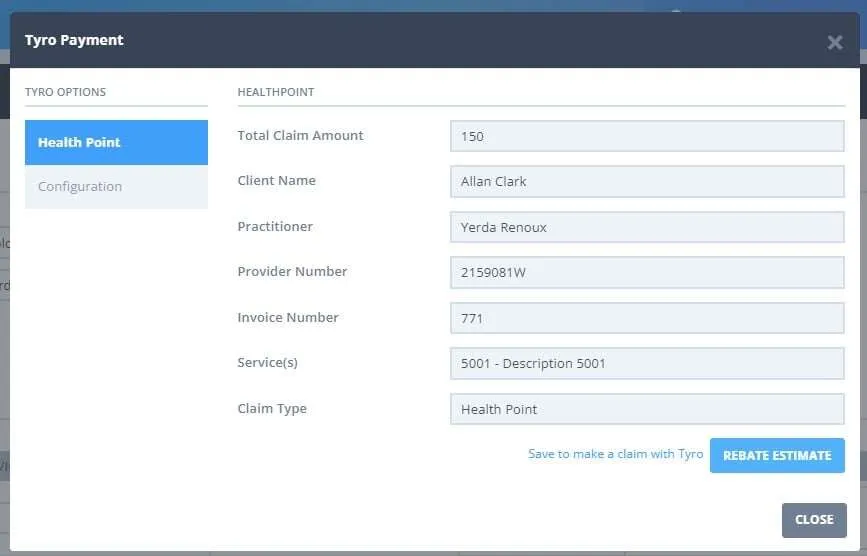Viewport: 867px width, 556px height.
Task: Click the Invoice Number label
Action: pyautogui.click(x=288, y=317)
